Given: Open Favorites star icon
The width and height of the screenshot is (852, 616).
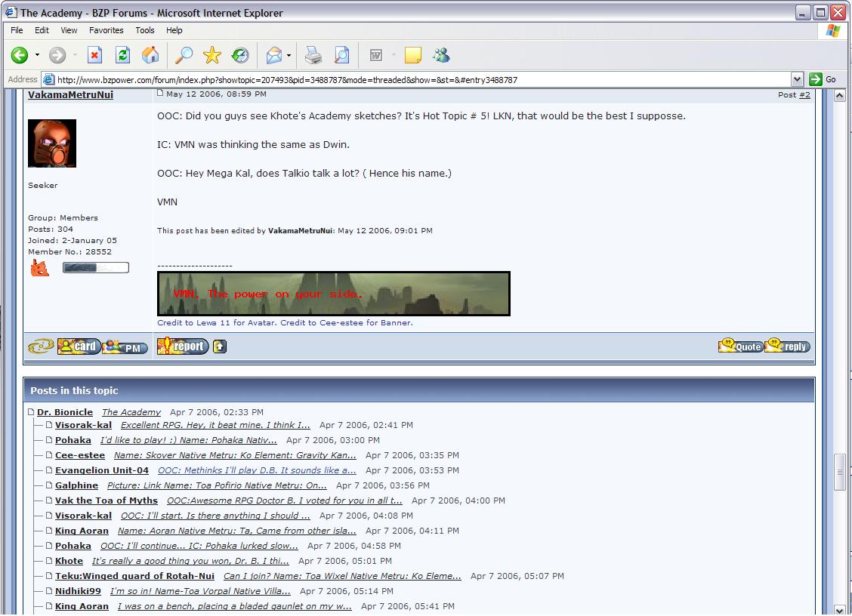Looking at the screenshot, I should tap(212, 55).
